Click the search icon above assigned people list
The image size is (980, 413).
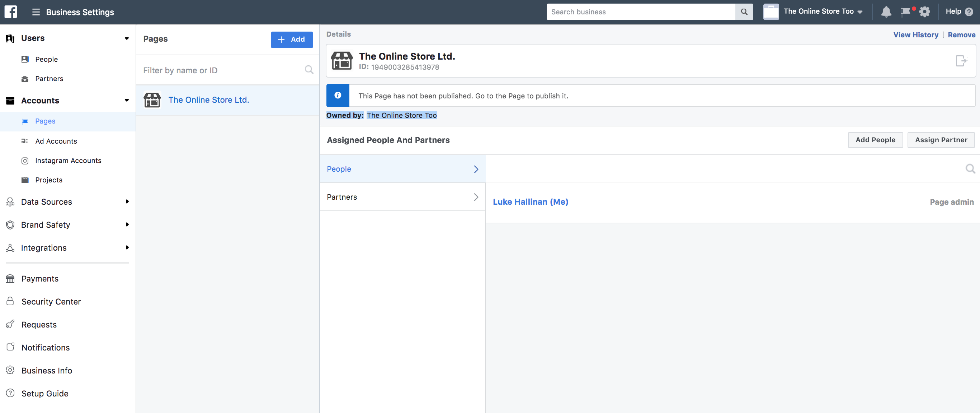[x=970, y=168]
